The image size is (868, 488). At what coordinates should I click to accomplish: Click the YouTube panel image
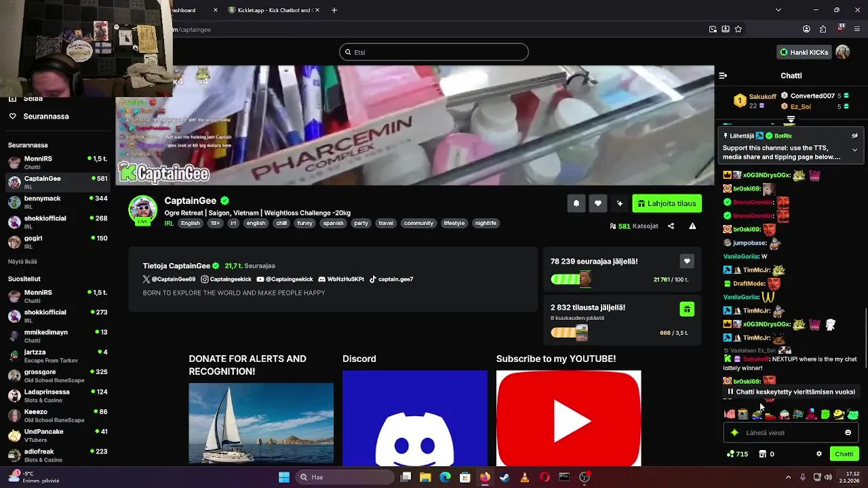[x=568, y=418]
